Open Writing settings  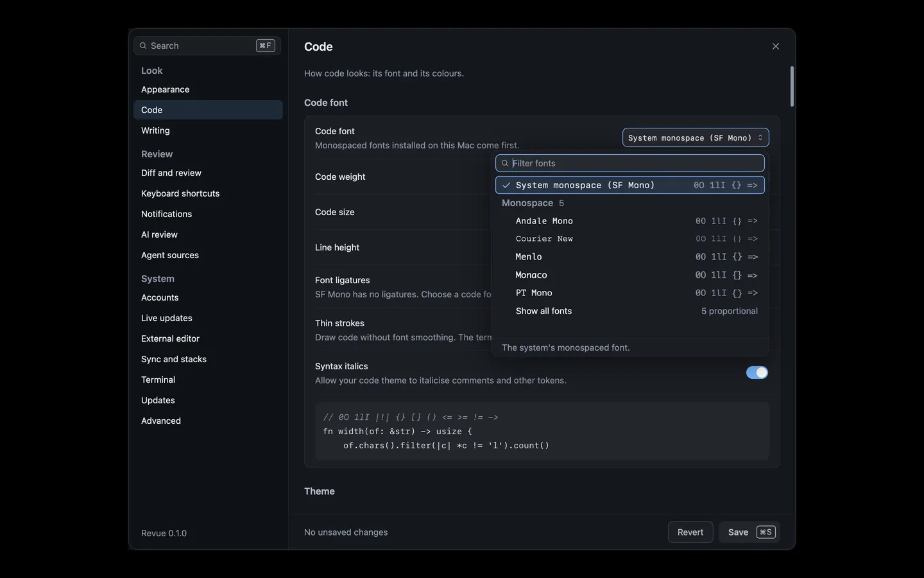pos(208,130)
